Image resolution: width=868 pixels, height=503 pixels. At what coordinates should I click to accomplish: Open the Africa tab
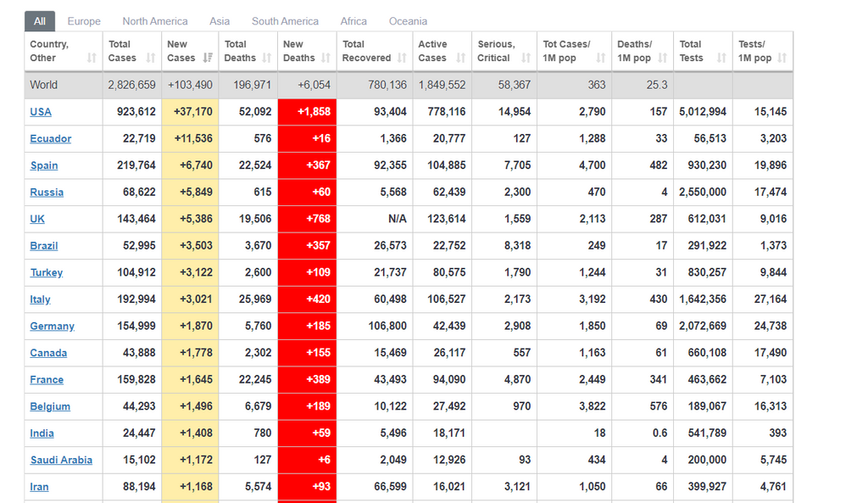(x=353, y=21)
